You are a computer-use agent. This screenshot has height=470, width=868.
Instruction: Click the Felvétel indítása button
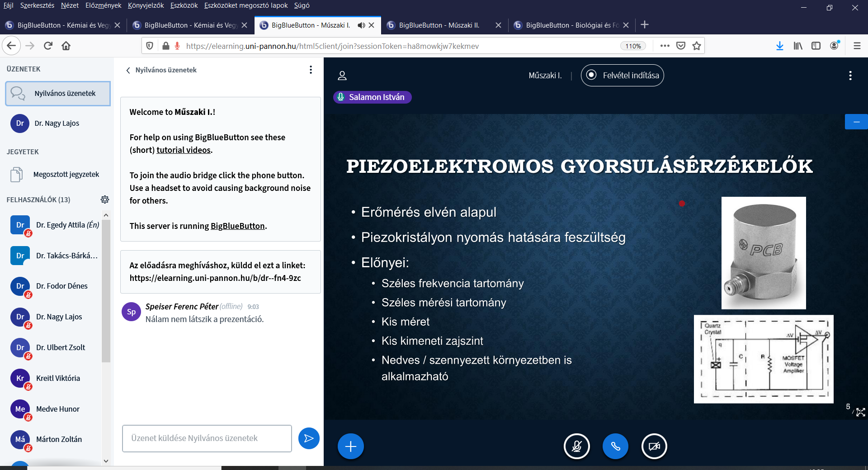(622, 76)
